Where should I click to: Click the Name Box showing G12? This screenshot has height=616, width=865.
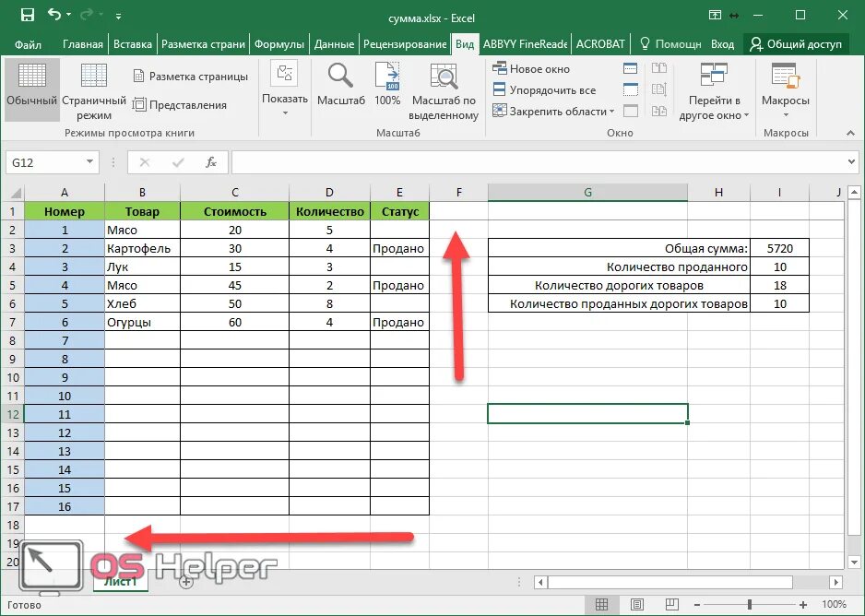tap(45, 162)
